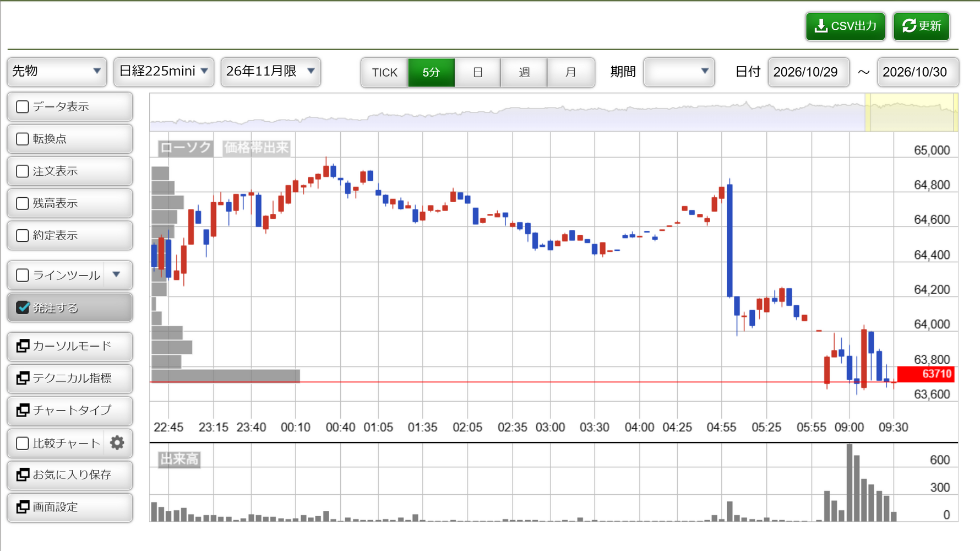Enable the 転換点 checkbox

point(23,139)
